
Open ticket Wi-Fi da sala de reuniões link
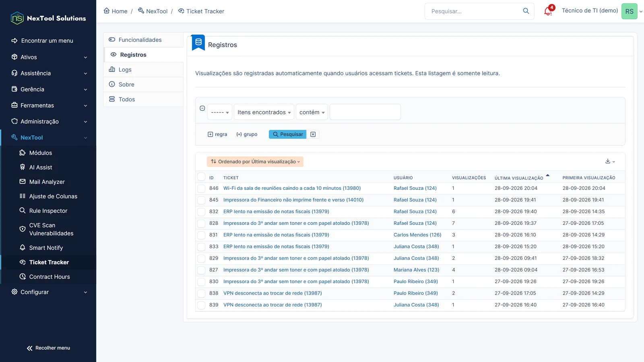click(x=292, y=188)
